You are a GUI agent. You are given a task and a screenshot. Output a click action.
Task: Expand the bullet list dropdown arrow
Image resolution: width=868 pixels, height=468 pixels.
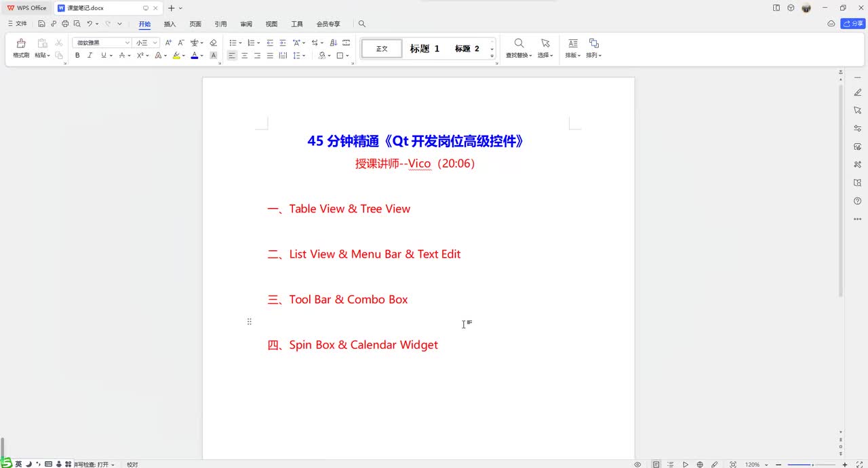pos(240,43)
